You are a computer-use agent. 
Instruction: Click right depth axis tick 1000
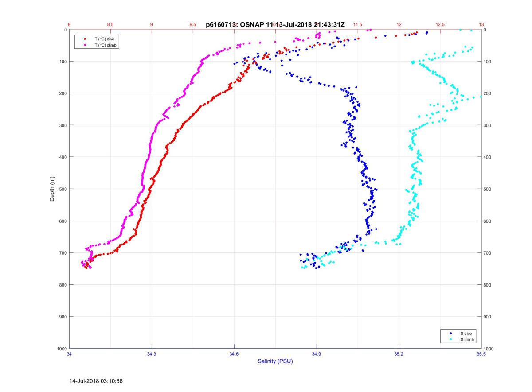click(x=489, y=349)
